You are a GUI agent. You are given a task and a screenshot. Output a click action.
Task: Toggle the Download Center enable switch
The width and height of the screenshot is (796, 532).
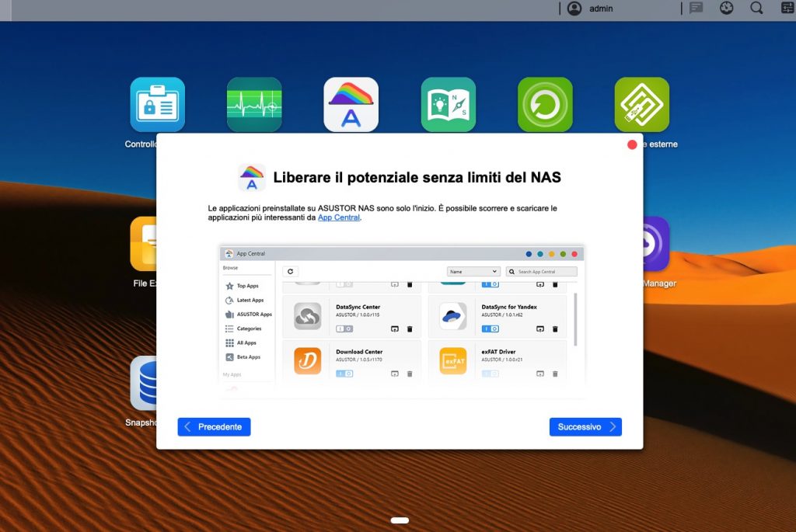point(344,374)
